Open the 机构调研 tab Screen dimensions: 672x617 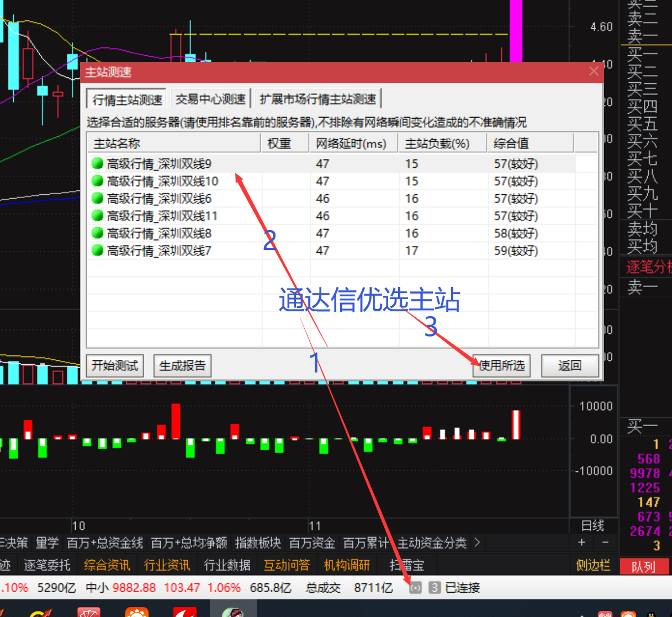pyautogui.click(x=347, y=565)
